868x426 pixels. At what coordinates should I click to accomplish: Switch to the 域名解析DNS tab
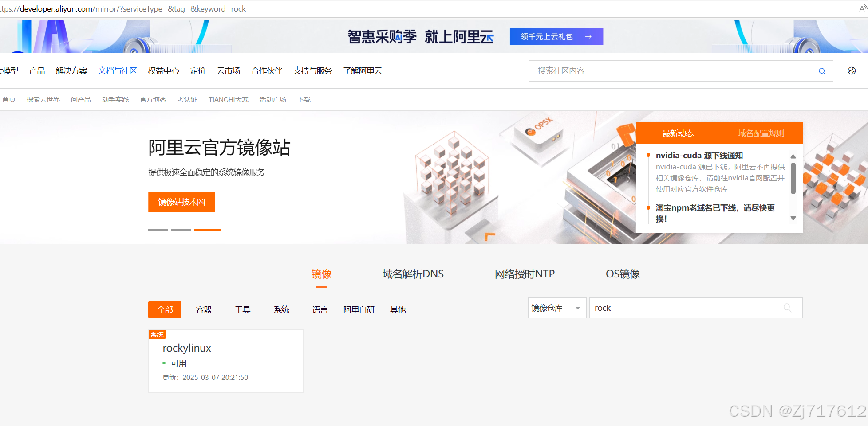click(x=413, y=274)
